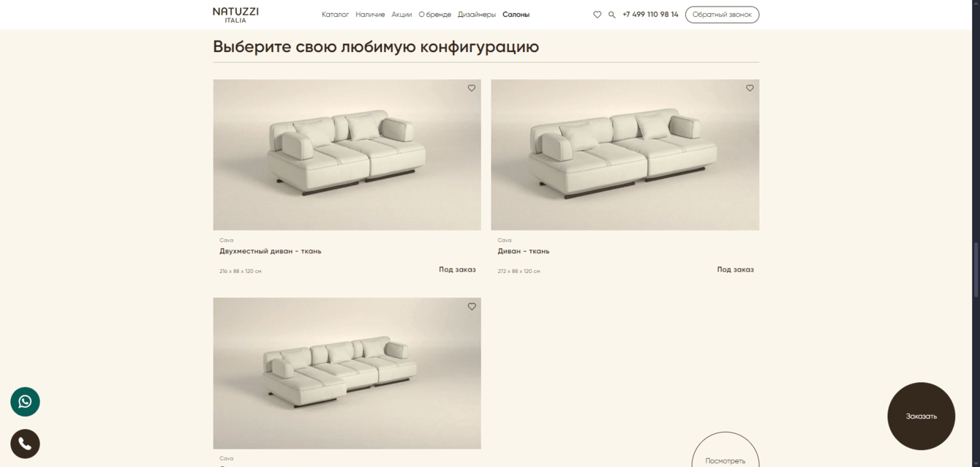Viewport: 980px width, 467px height.
Task: Favorite the two-seat sofa with heart
Action: pos(472,88)
